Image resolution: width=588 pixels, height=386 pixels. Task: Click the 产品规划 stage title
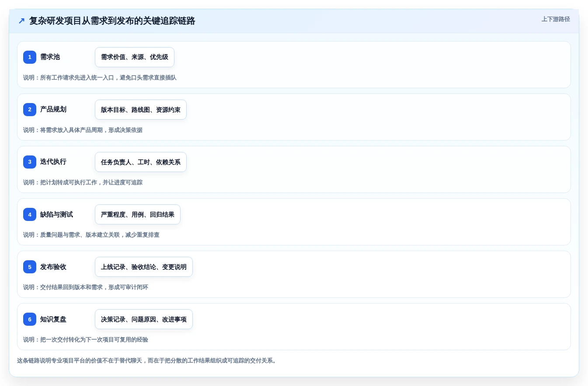click(53, 110)
